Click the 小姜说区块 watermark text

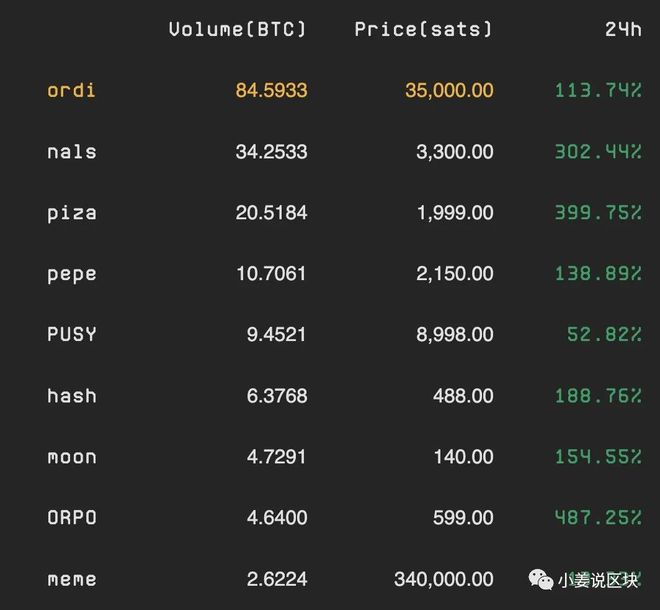pos(598,581)
